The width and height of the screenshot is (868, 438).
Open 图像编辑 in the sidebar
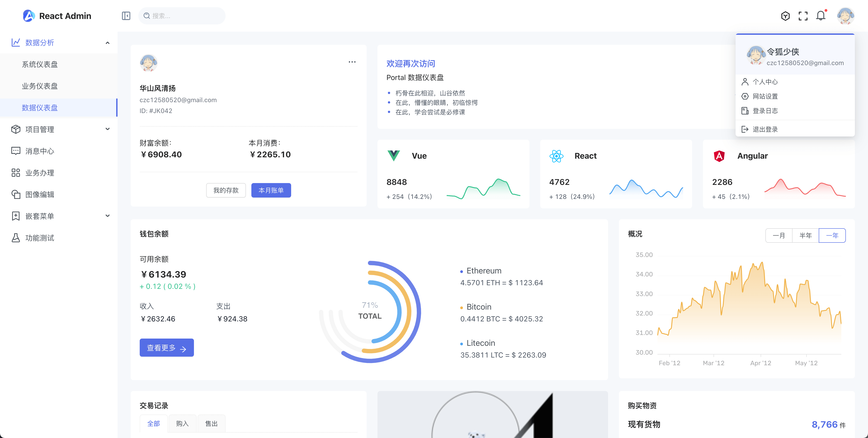tap(40, 194)
